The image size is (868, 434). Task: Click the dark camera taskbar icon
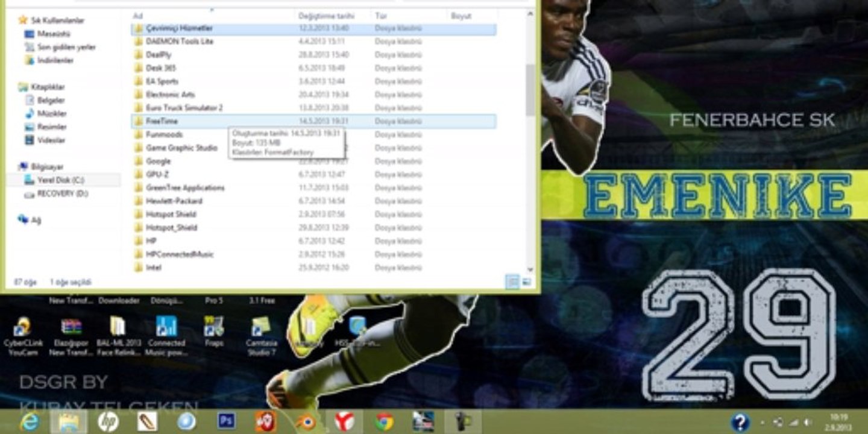[462, 421]
